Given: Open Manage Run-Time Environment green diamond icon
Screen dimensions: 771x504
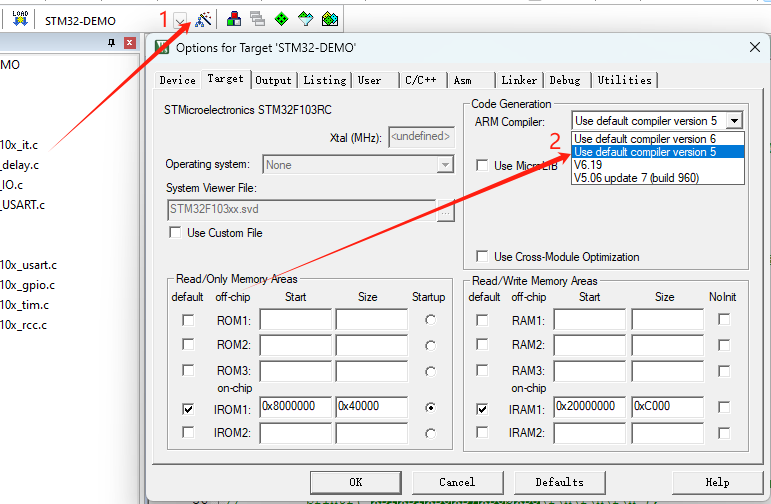Looking at the screenshot, I should coord(281,19).
